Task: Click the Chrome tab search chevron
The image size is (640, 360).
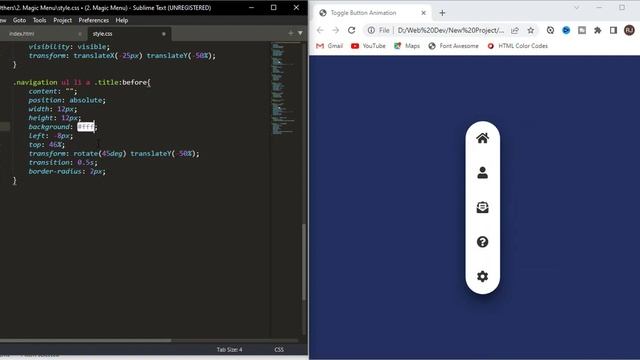Action: 576,8
